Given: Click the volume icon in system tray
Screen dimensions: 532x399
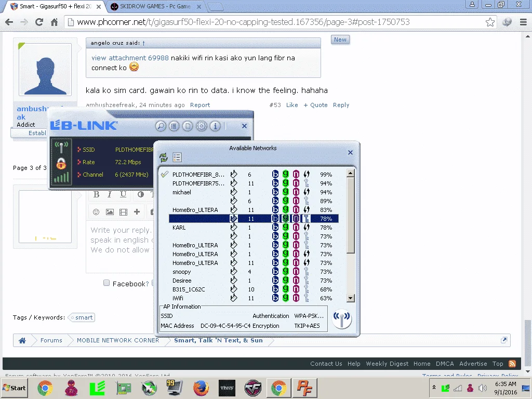Looking at the screenshot, I should coord(482,388).
